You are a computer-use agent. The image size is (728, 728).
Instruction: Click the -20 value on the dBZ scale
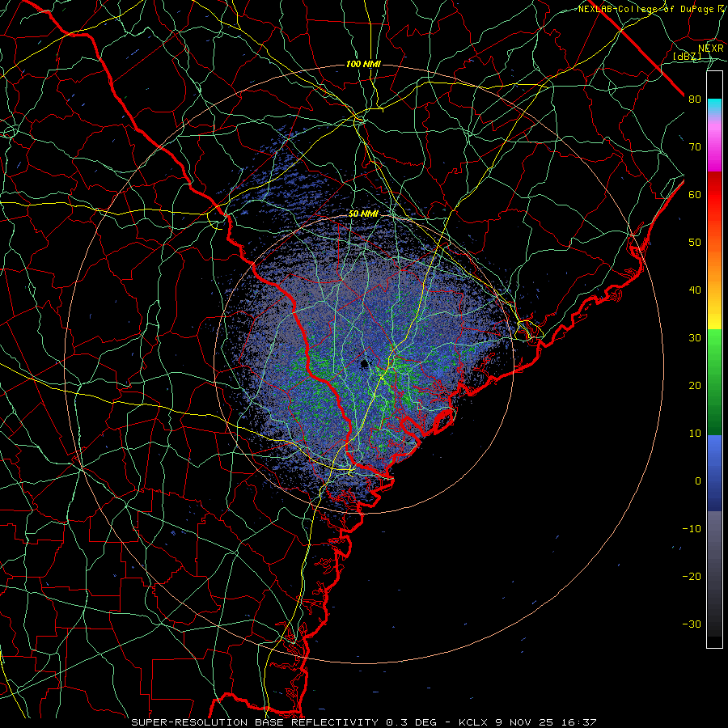692,577
